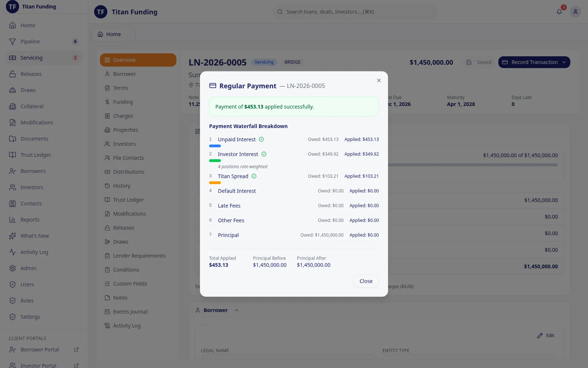This screenshot has width=588, height=368.
Task: Open Roles in the main sidebar
Action: [x=44, y=301]
